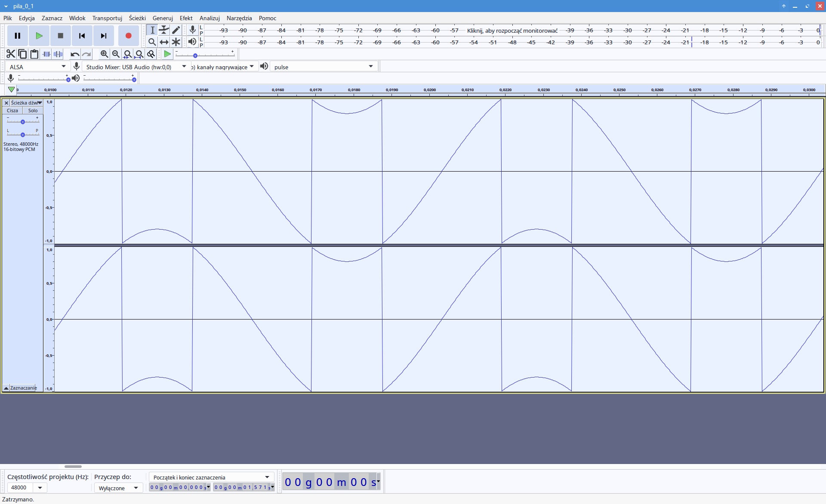This screenshot has width=826, height=504.
Task: Click recording meter to start monitoring
Action: (512, 31)
